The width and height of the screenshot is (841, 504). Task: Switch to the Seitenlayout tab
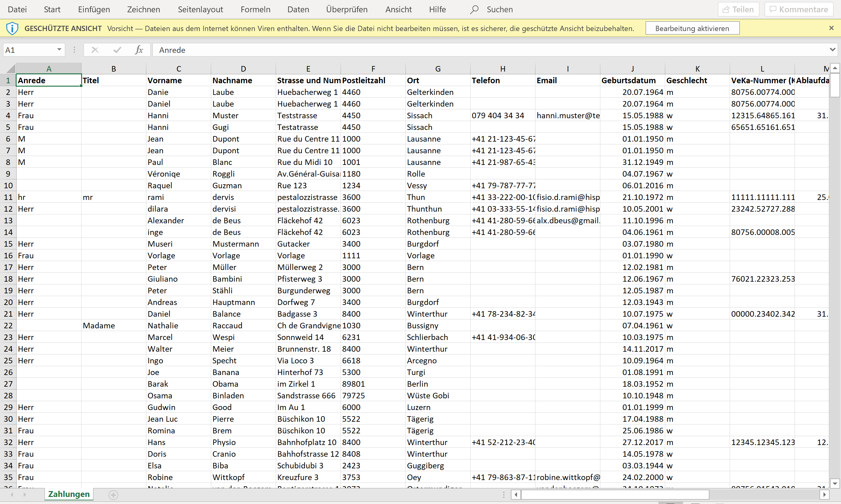(200, 10)
